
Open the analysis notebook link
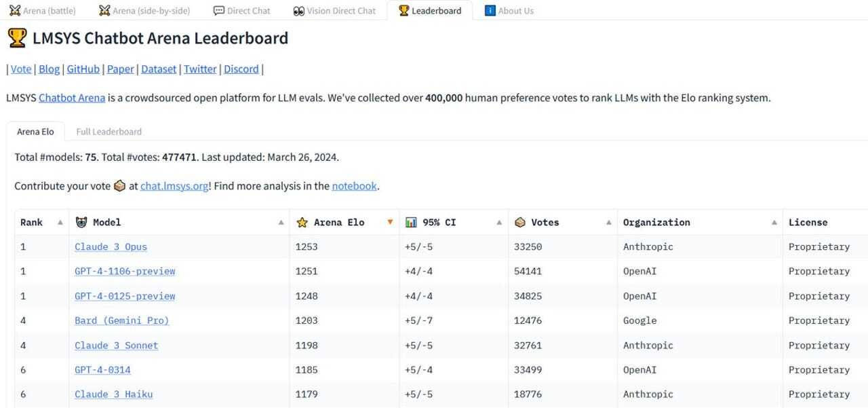click(354, 186)
